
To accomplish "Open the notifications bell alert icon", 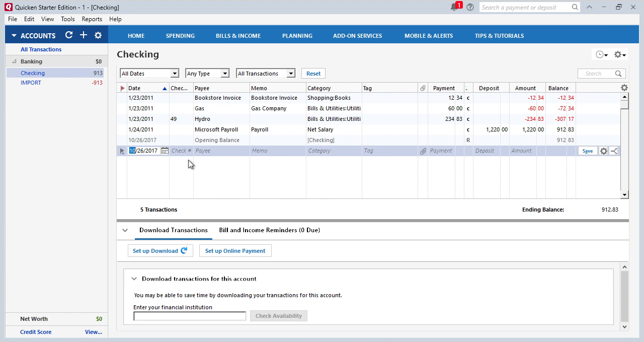I will click(x=455, y=7).
